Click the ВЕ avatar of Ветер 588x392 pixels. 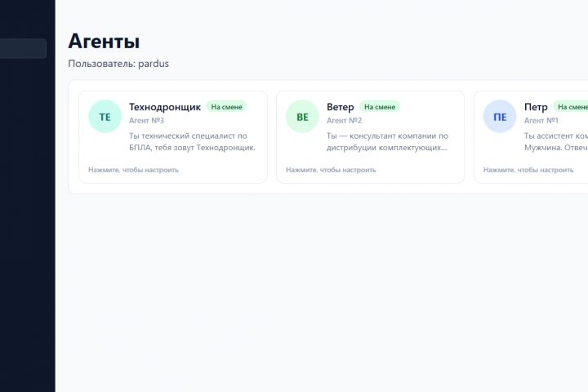(x=302, y=116)
